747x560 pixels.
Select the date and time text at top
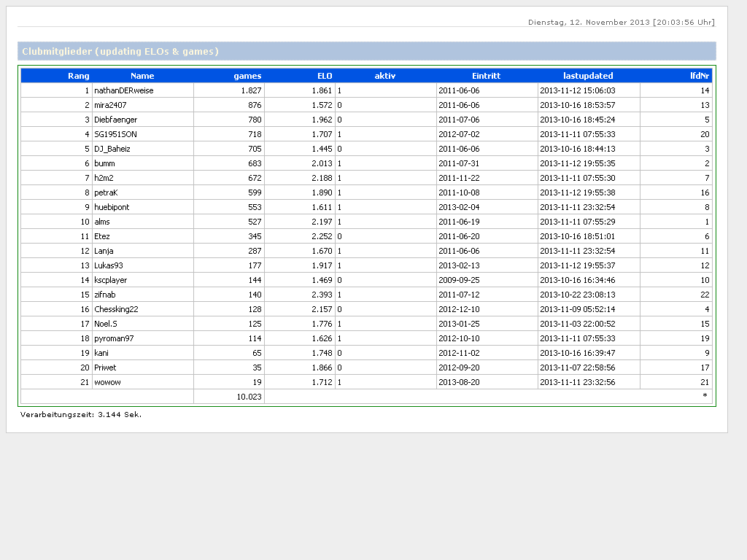[x=622, y=23]
